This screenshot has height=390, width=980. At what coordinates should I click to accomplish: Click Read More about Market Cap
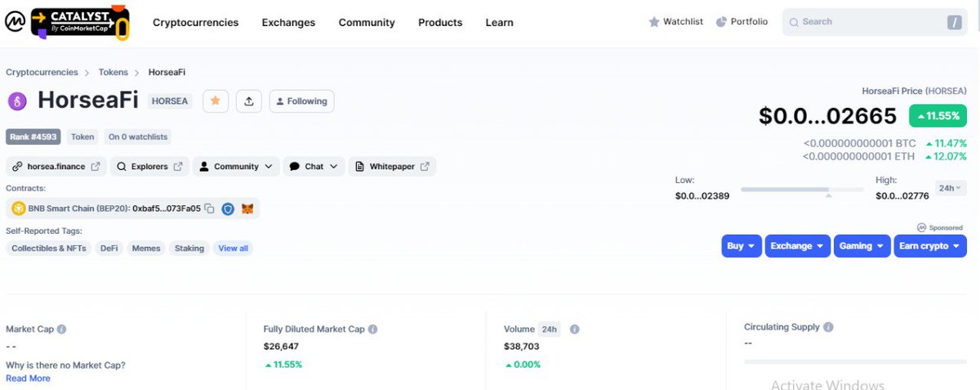[28, 379]
